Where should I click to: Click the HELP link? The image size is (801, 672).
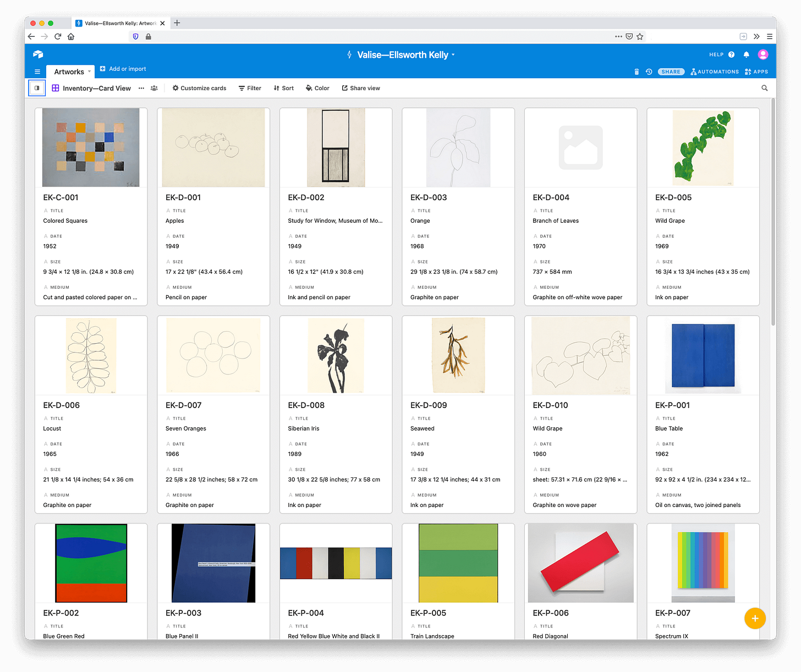(716, 54)
